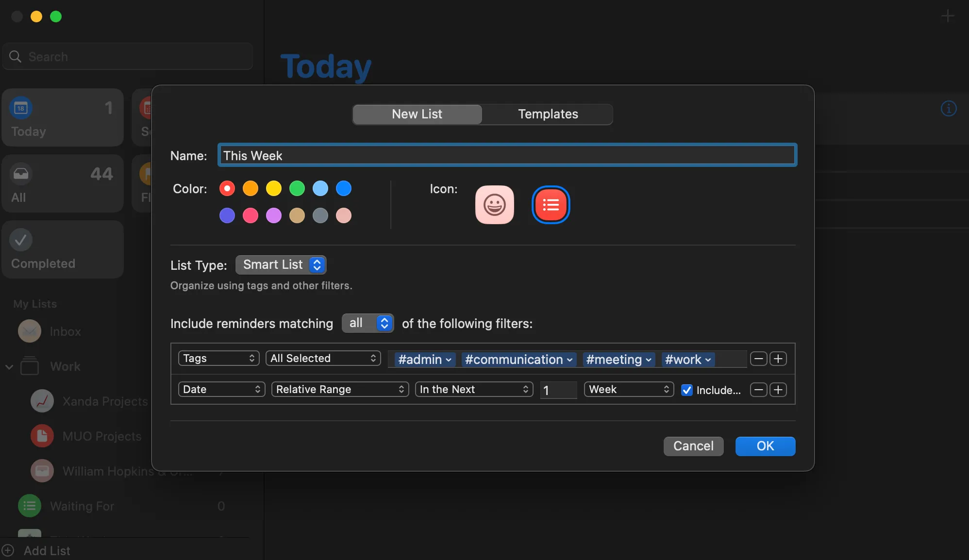The image size is (969, 560).
Task: Enable the Include checkbox on date filter
Action: pos(686,390)
